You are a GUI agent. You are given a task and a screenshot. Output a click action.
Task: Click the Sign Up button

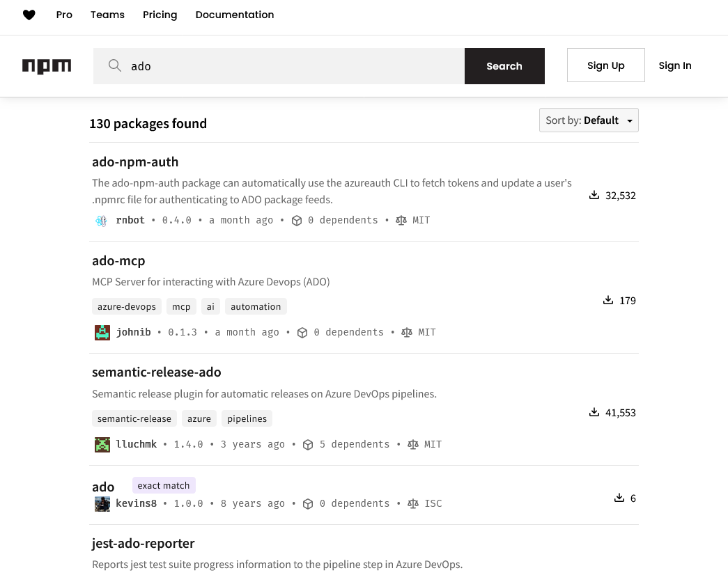[605, 65]
